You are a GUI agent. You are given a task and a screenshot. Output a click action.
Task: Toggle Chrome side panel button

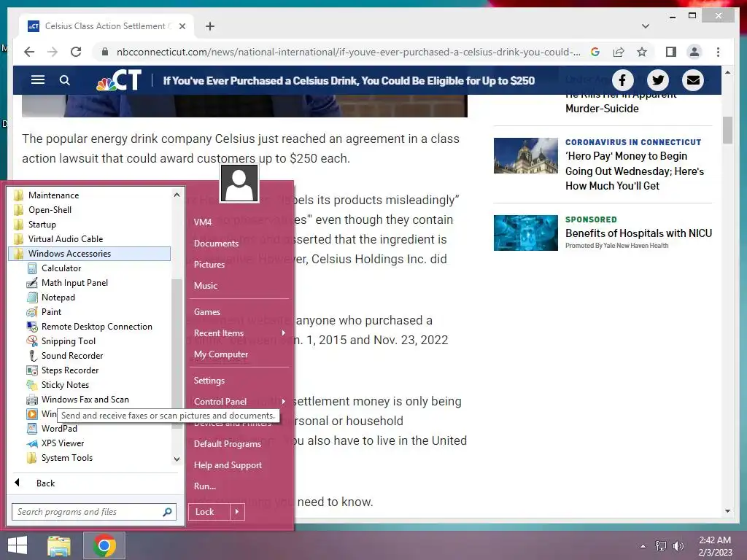[671, 52]
